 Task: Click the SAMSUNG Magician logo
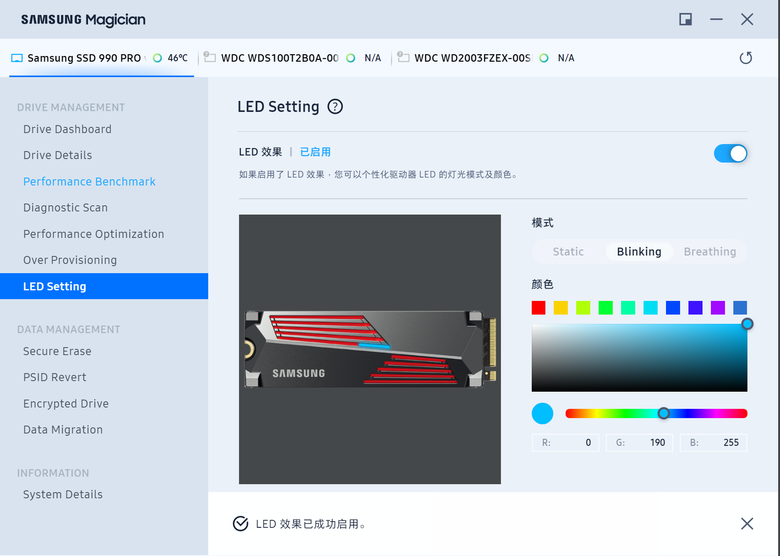(x=83, y=20)
